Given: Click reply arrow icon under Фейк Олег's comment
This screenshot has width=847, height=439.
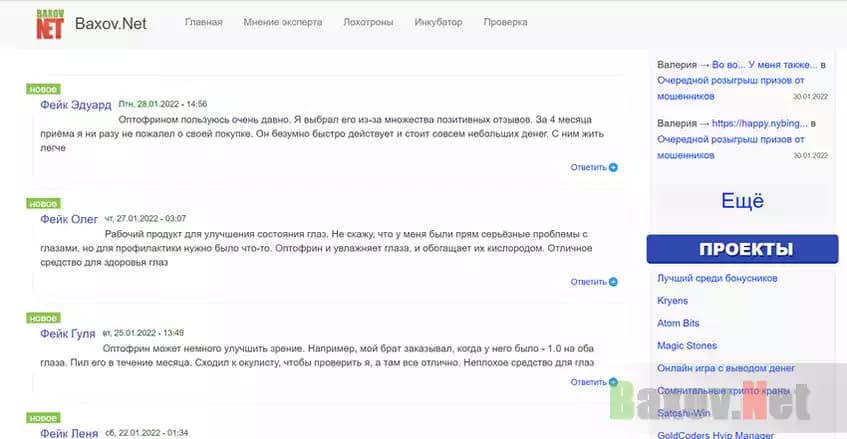Looking at the screenshot, I should pos(613,282).
